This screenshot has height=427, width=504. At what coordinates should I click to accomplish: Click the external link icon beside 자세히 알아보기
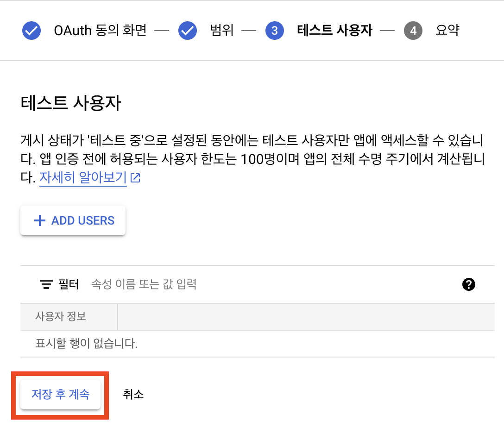pyautogui.click(x=136, y=178)
